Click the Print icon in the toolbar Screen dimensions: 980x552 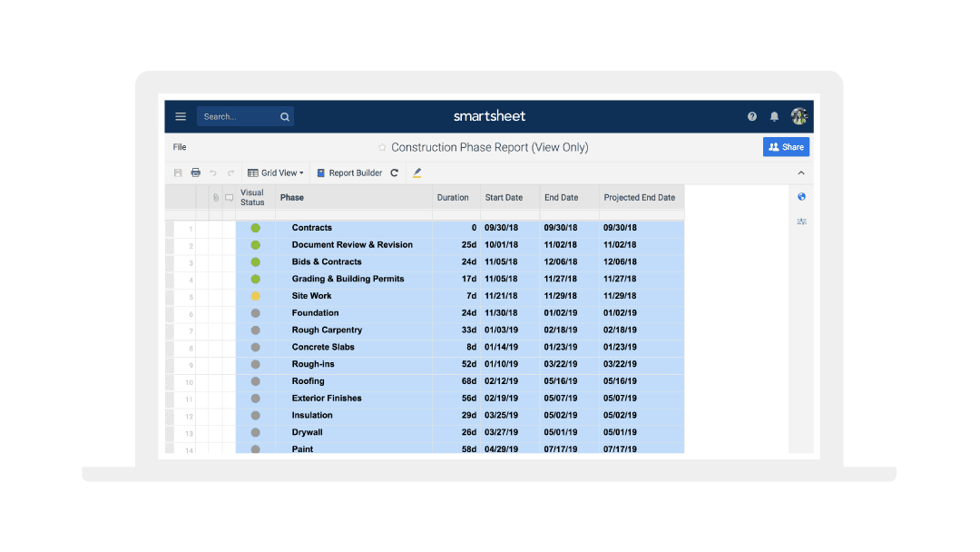click(195, 172)
